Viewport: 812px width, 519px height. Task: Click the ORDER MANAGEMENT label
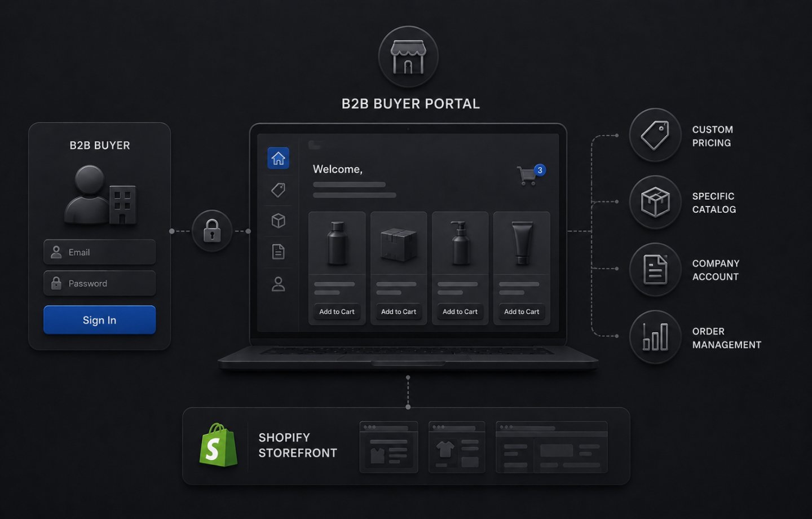tap(726, 338)
